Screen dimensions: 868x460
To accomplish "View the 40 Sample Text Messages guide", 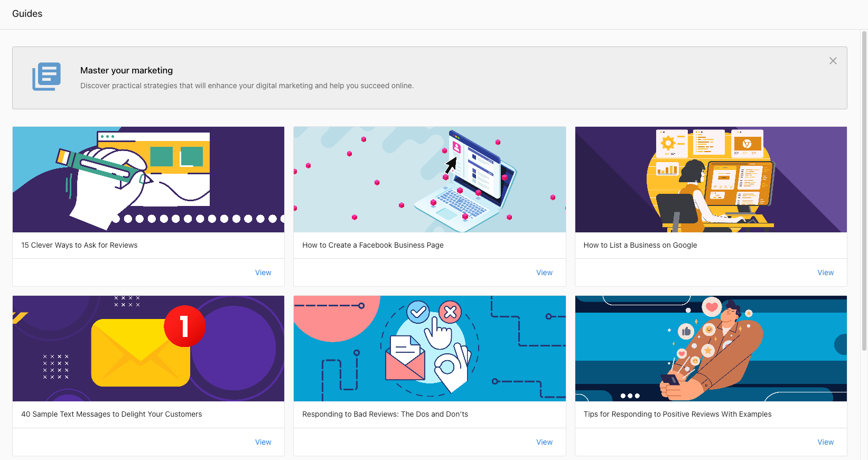I will pyautogui.click(x=263, y=442).
